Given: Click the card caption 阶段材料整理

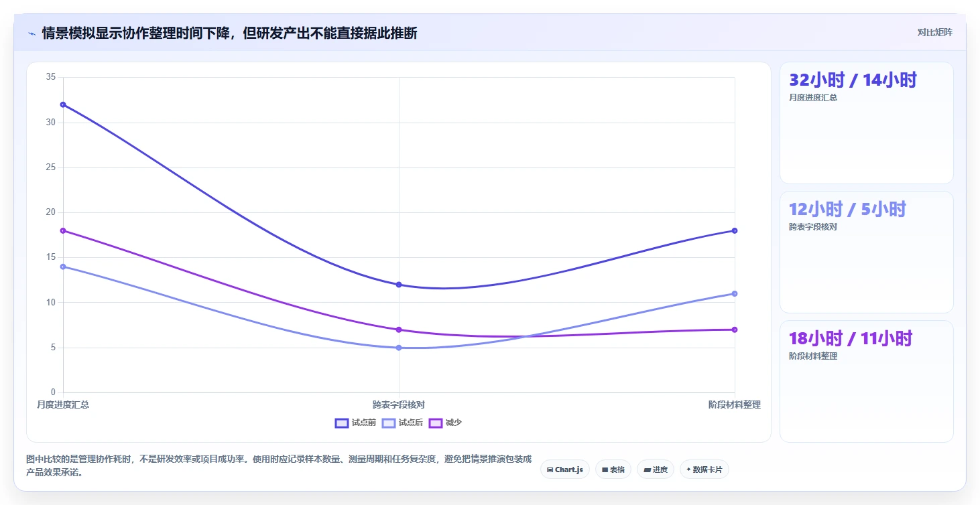Looking at the screenshot, I should point(813,356).
